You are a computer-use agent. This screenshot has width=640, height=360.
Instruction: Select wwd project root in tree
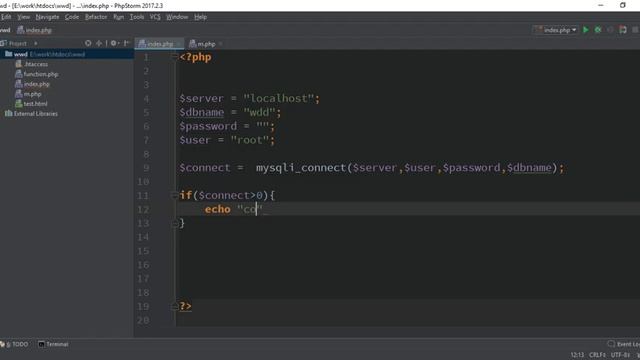click(67, 54)
